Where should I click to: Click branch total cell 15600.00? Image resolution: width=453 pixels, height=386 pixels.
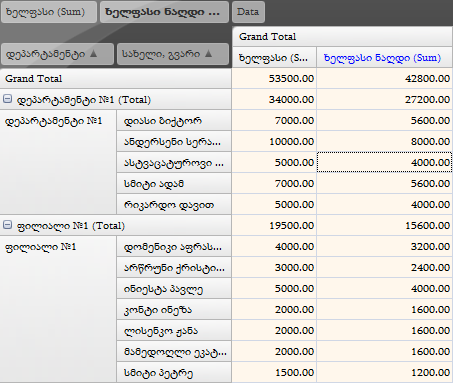385,225
